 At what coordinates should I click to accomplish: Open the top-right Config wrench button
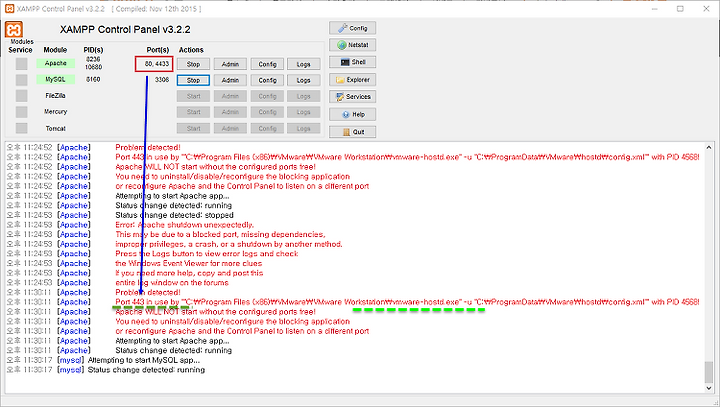tap(352, 28)
